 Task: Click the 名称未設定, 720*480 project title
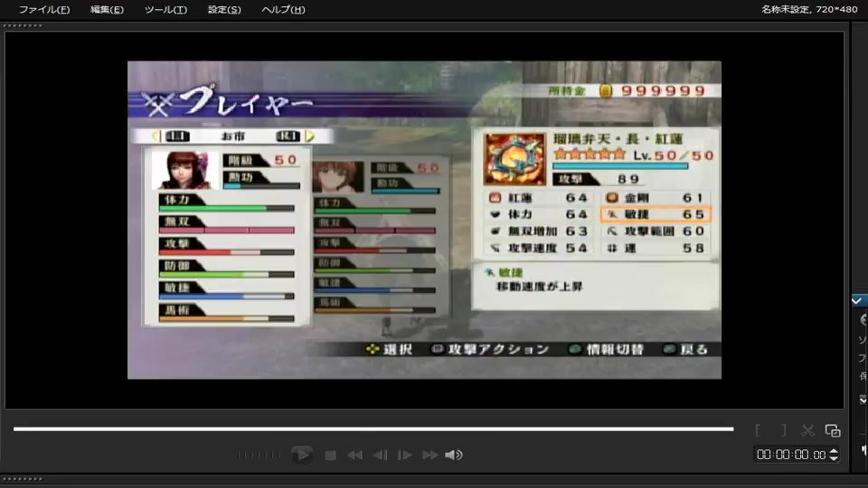tap(809, 9)
